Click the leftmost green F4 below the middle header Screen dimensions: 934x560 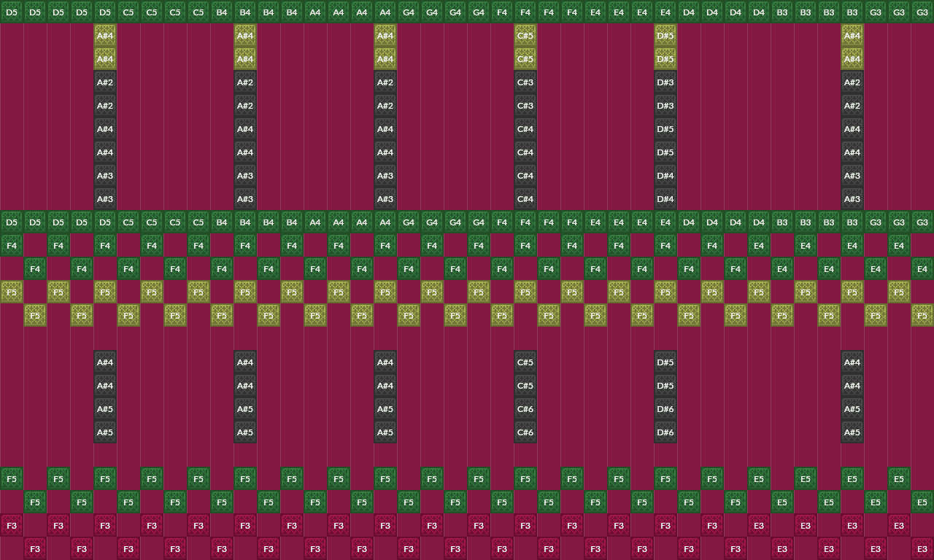[12, 245]
